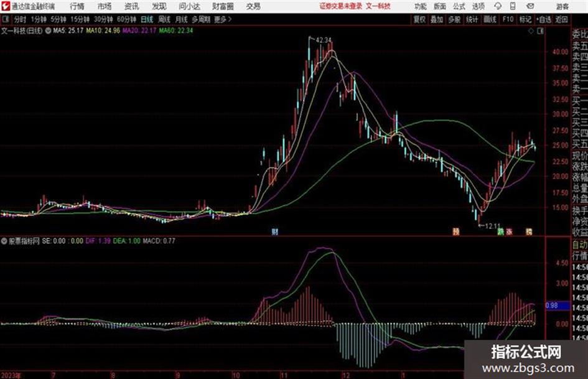Open the 股票指标网 sub-indicator dropdown arrow
Viewport: 588px width, 379px height.
[4, 241]
